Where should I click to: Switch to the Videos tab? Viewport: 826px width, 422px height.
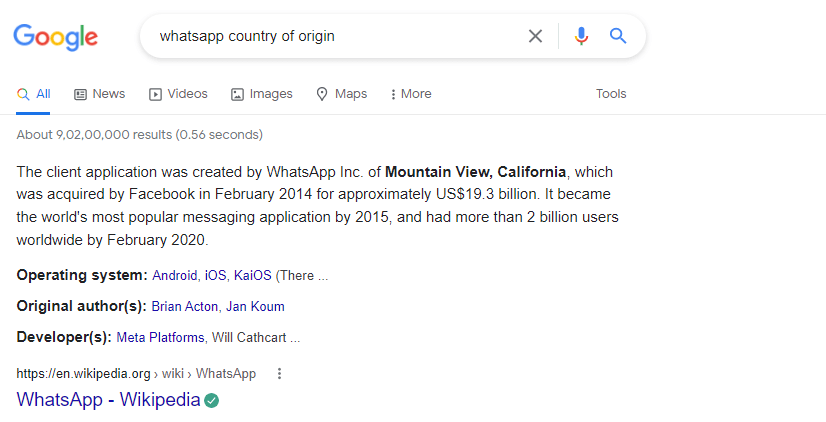pyautogui.click(x=178, y=94)
